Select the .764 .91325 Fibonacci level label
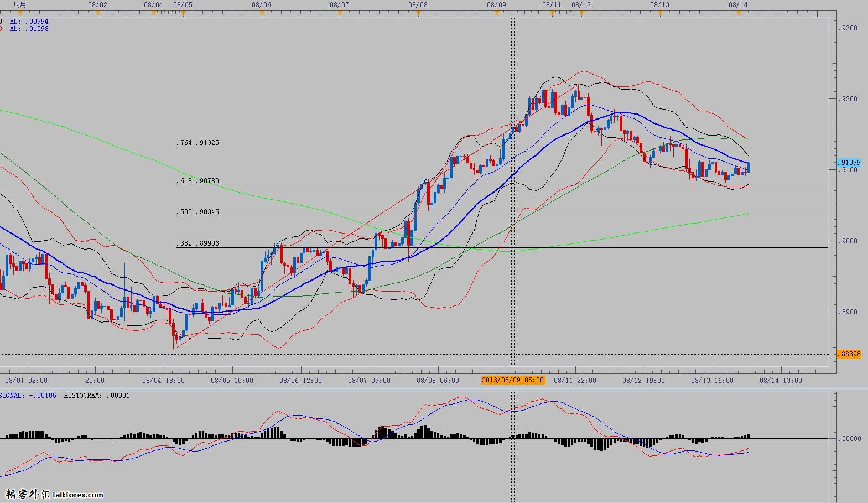This screenshot has height=503, width=868. 198,143
